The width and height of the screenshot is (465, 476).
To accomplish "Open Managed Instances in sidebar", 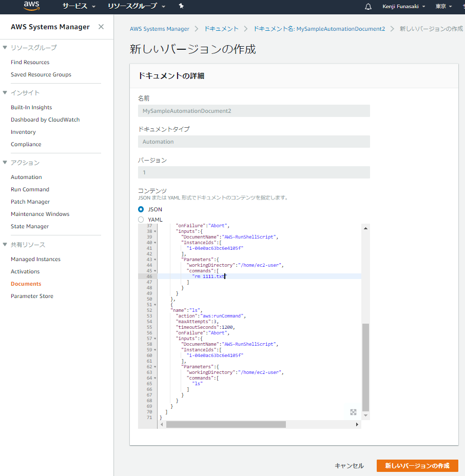I will click(x=35, y=259).
